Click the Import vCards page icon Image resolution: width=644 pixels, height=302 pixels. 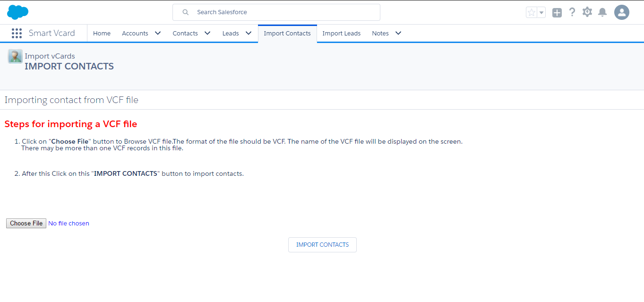[x=15, y=56]
